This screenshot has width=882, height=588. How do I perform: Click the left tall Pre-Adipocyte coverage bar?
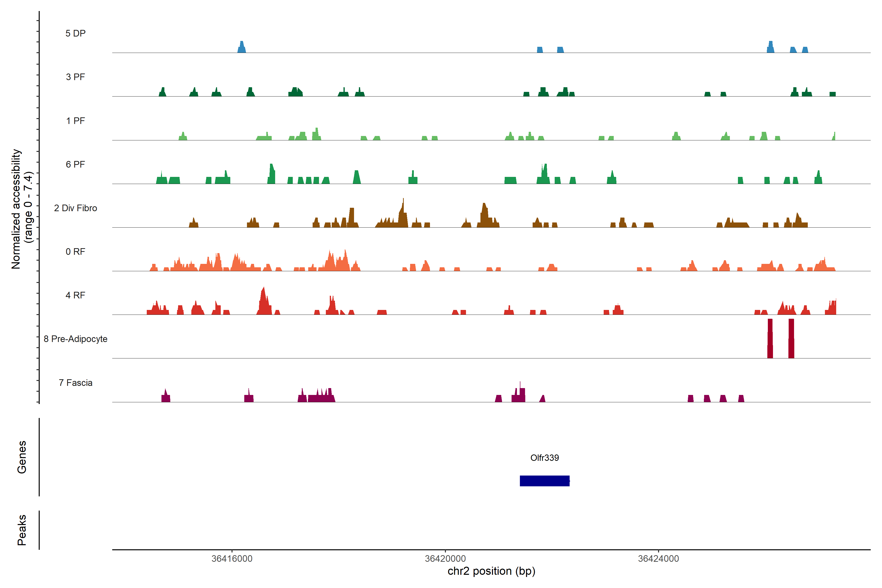(x=770, y=339)
